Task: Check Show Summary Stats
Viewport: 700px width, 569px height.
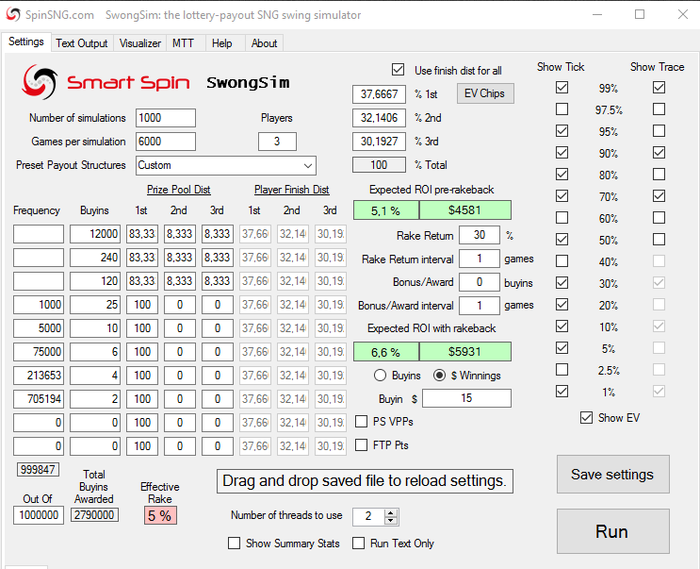Action: pos(234,543)
